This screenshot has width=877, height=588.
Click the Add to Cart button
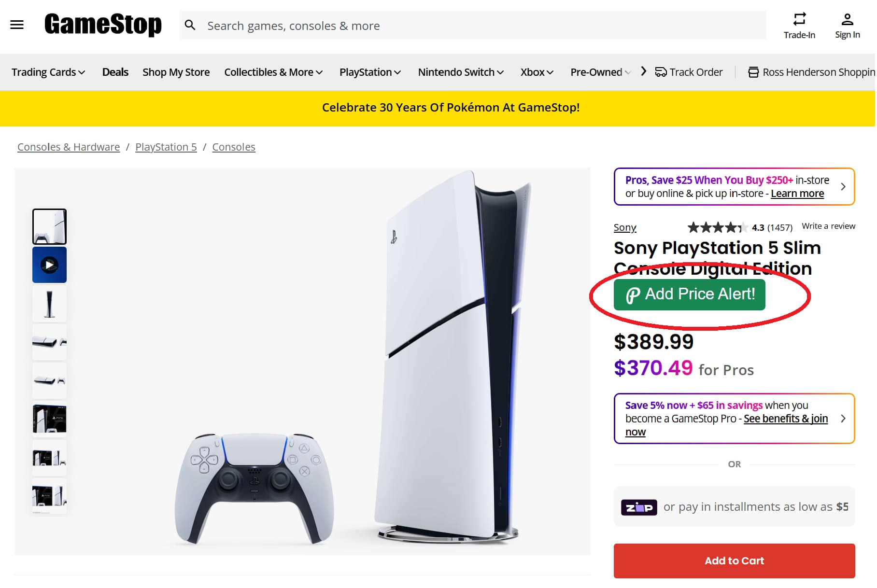734,560
